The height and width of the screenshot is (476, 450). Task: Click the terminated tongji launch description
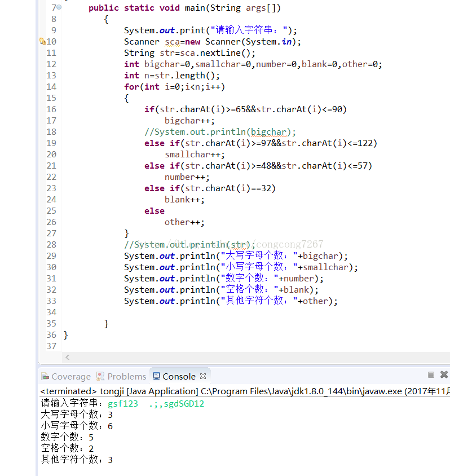pos(245,391)
